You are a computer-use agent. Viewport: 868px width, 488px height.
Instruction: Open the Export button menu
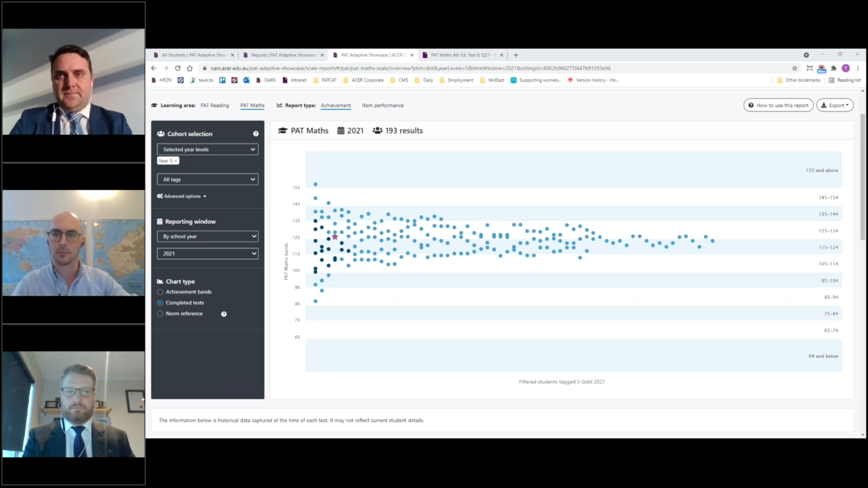835,105
